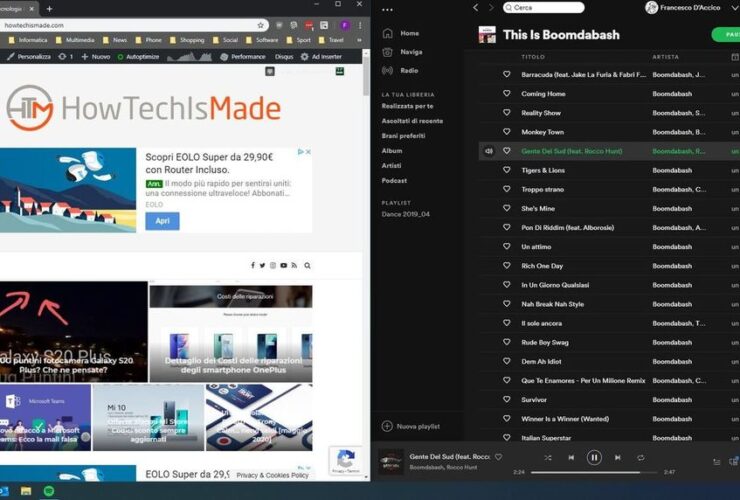Open Realizzata per te library section
Image resolution: width=740 pixels, height=500 pixels.
coord(407,106)
